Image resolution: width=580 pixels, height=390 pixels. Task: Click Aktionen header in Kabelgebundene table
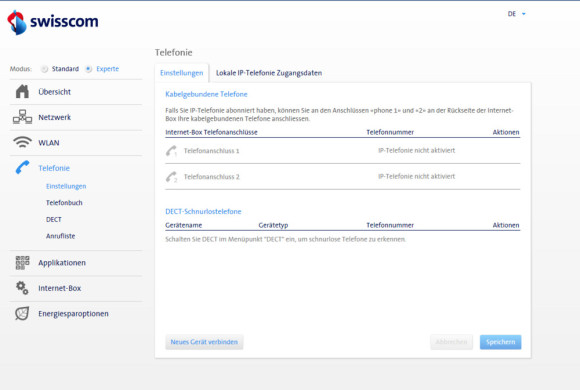coord(506,132)
